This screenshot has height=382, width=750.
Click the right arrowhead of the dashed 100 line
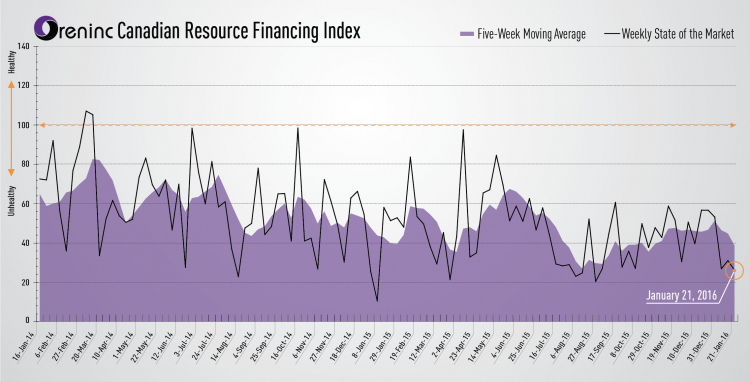tap(732, 125)
